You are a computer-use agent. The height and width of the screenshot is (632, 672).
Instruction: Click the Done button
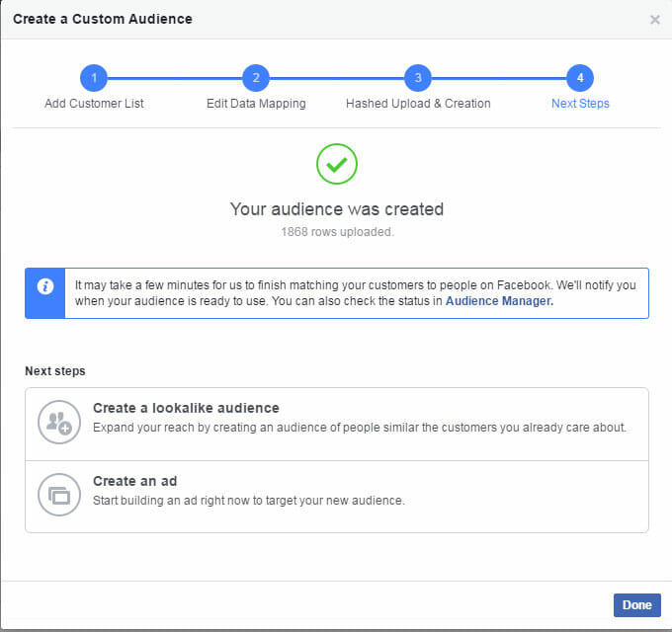(636, 605)
